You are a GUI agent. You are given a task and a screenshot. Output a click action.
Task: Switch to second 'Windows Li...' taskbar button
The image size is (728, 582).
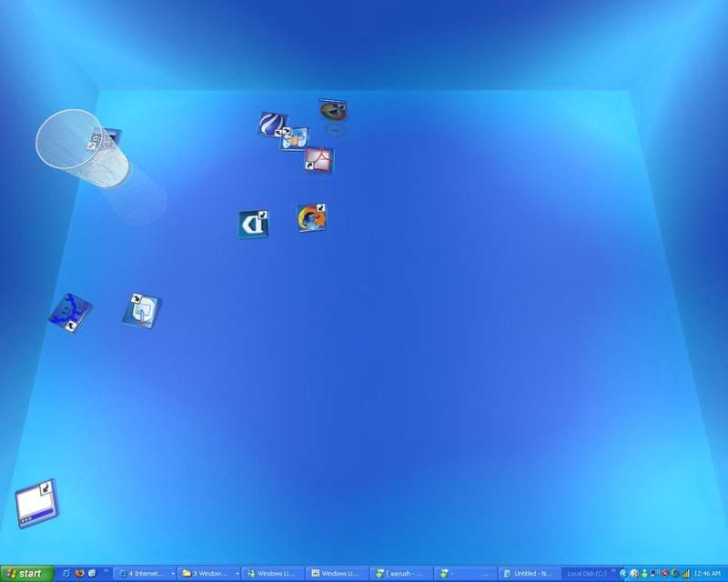click(x=337, y=574)
